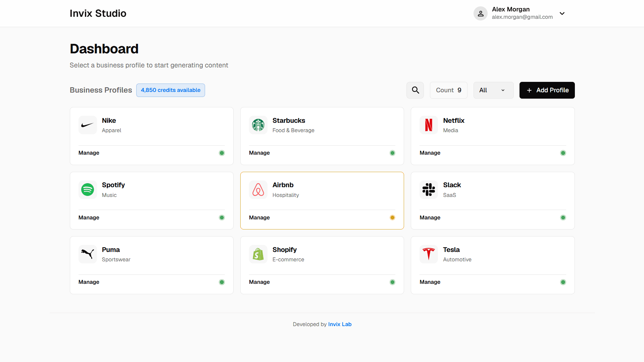644x362 pixels.
Task: Select the Airbnb profile name
Action: pos(283,185)
